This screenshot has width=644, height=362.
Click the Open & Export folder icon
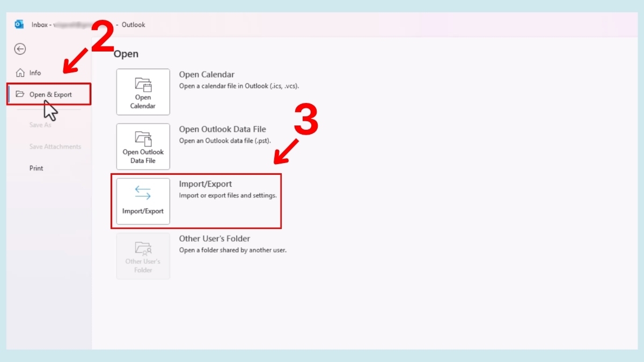[x=20, y=94]
